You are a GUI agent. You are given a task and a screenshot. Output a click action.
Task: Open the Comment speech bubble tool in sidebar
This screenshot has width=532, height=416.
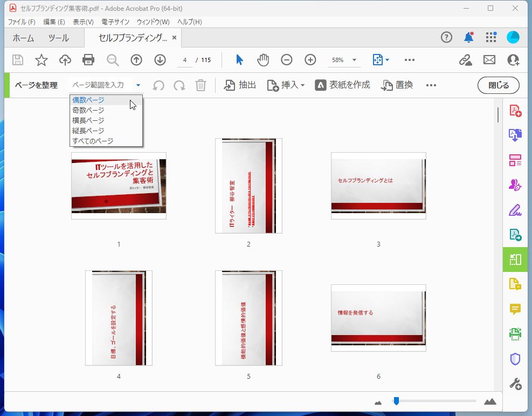point(516,309)
